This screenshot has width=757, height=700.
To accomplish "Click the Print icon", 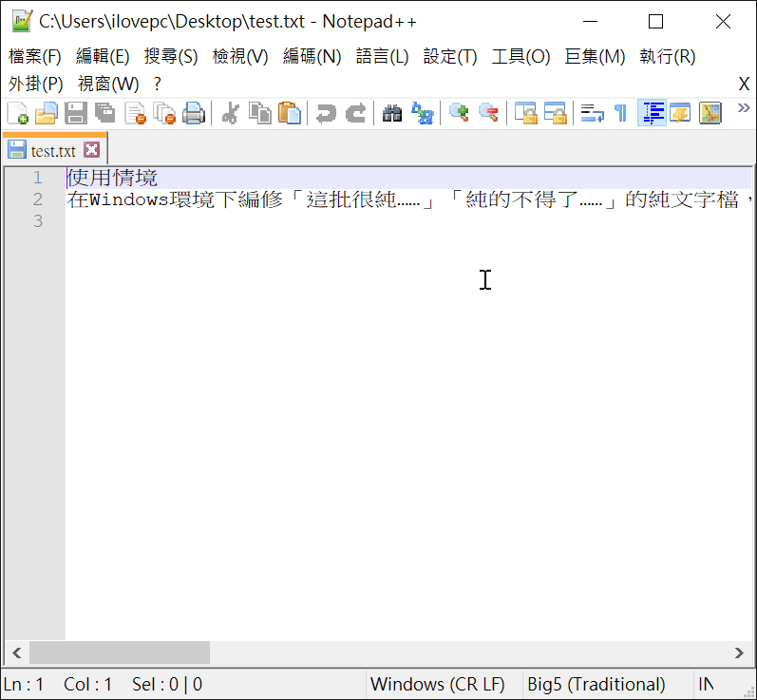I will point(194,113).
